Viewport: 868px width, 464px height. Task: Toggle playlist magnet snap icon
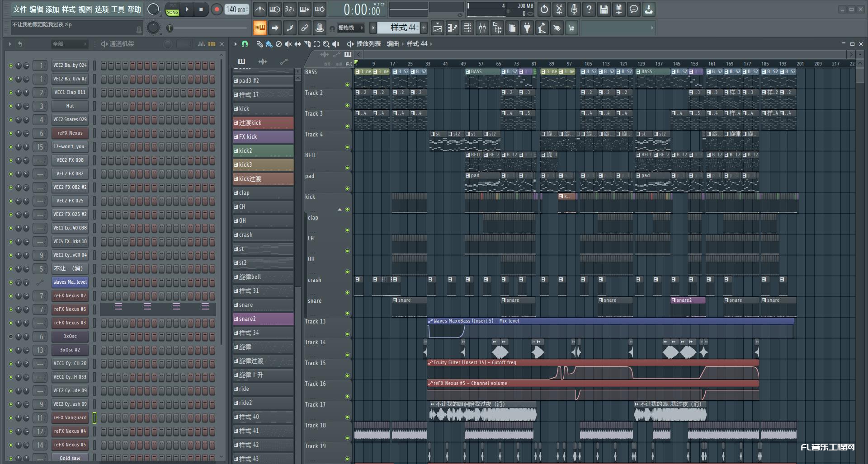(x=245, y=44)
